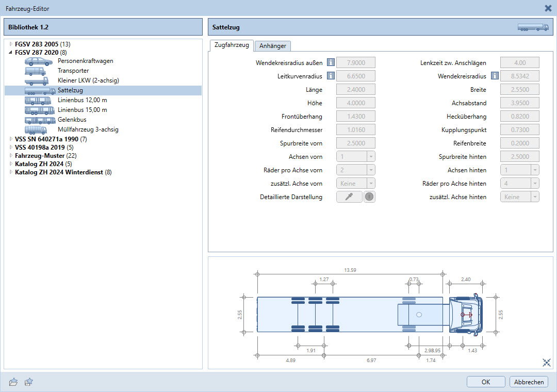557x392 pixels.
Task: Open the Achsen vorn dropdown
Action: 355,156
